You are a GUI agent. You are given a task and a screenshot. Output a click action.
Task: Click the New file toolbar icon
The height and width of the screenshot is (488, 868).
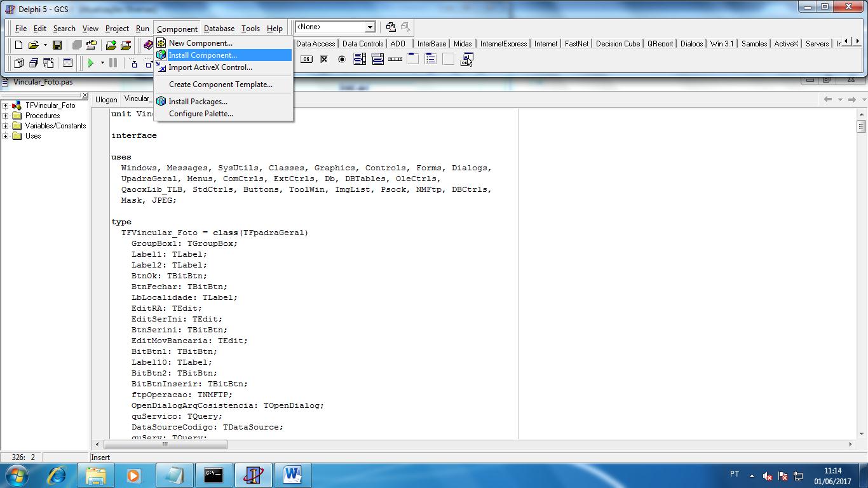(18, 45)
